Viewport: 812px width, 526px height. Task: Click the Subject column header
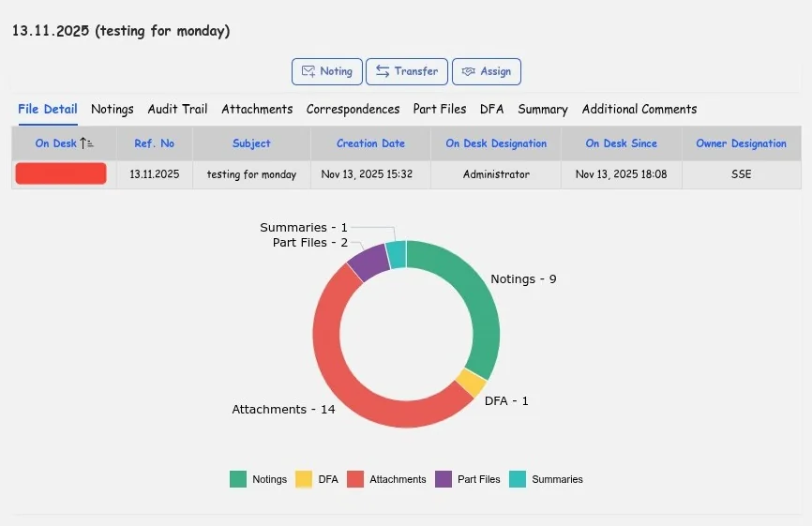251,143
